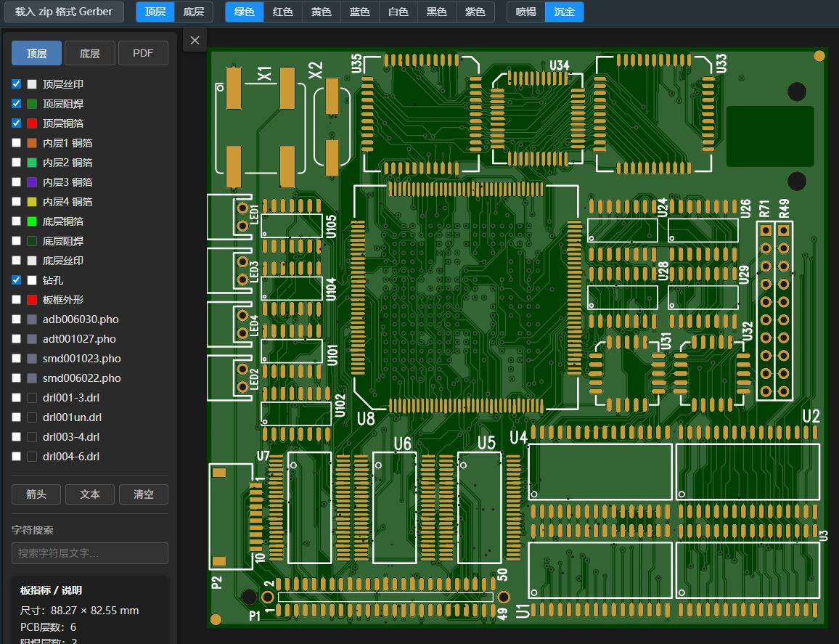Choose 红色 solder mask color

click(x=283, y=12)
